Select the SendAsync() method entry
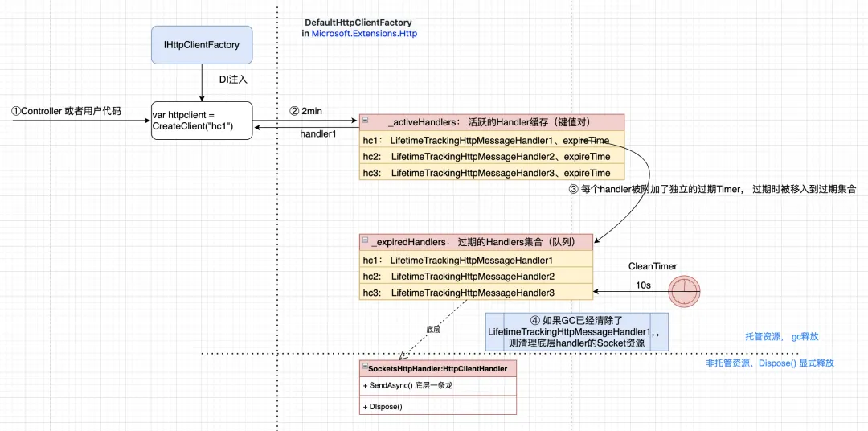 438,386
